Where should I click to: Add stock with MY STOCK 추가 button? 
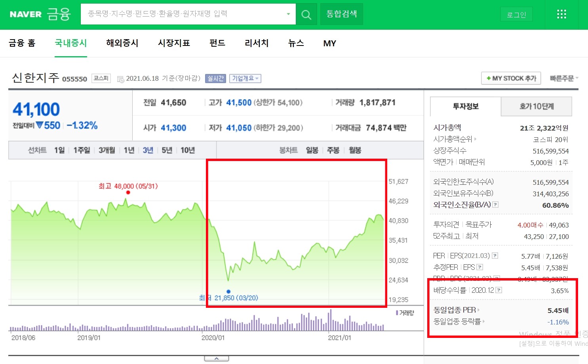point(511,78)
